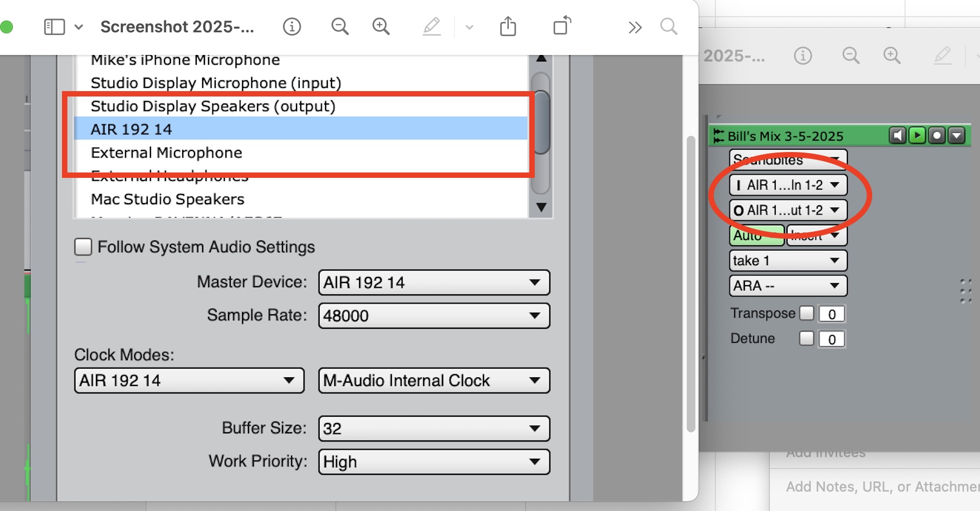This screenshot has height=511, width=980.
Task: Click the green window button
Action: coord(6,26)
